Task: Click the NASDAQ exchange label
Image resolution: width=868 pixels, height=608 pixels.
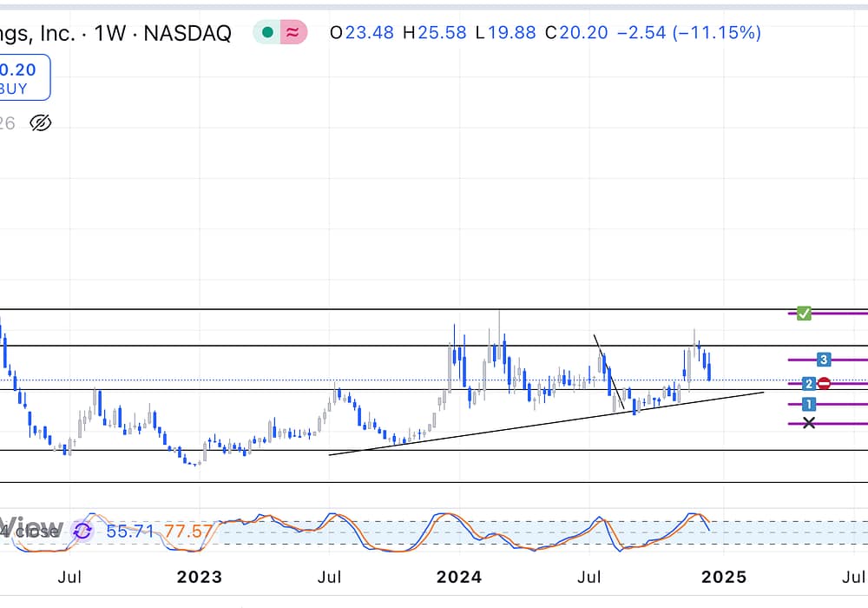Action: pos(187,33)
